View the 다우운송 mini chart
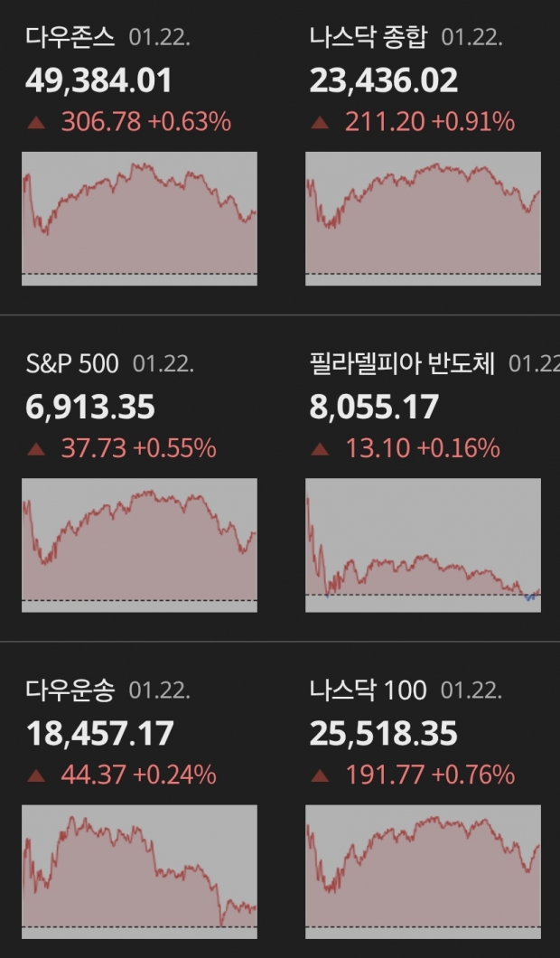 point(139,872)
